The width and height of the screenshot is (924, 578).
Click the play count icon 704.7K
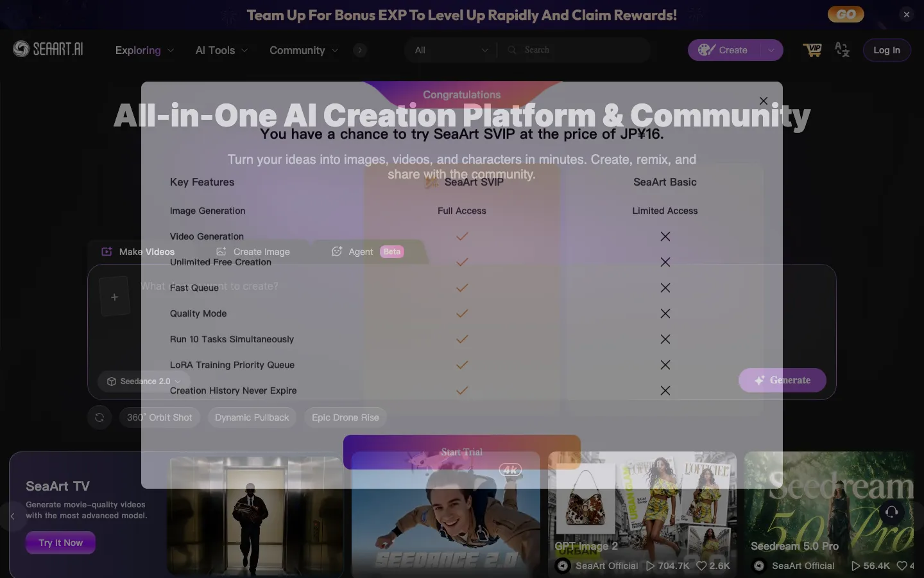(x=651, y=566)
